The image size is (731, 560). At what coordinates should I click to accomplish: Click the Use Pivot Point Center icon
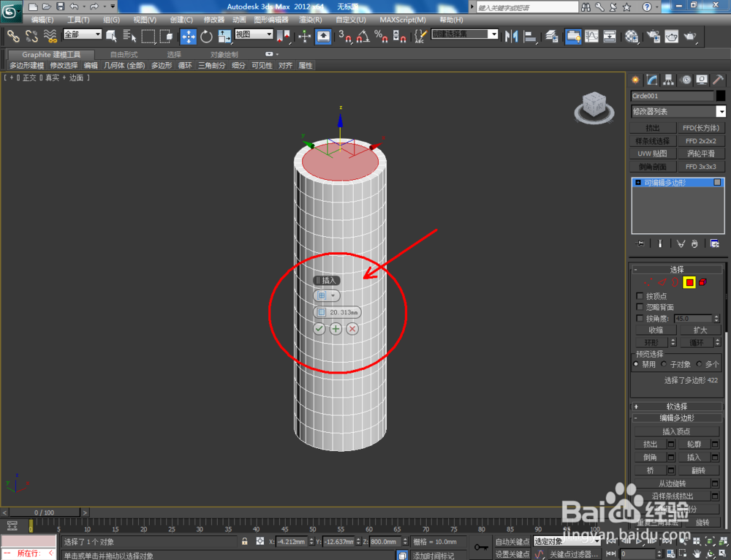283,36
